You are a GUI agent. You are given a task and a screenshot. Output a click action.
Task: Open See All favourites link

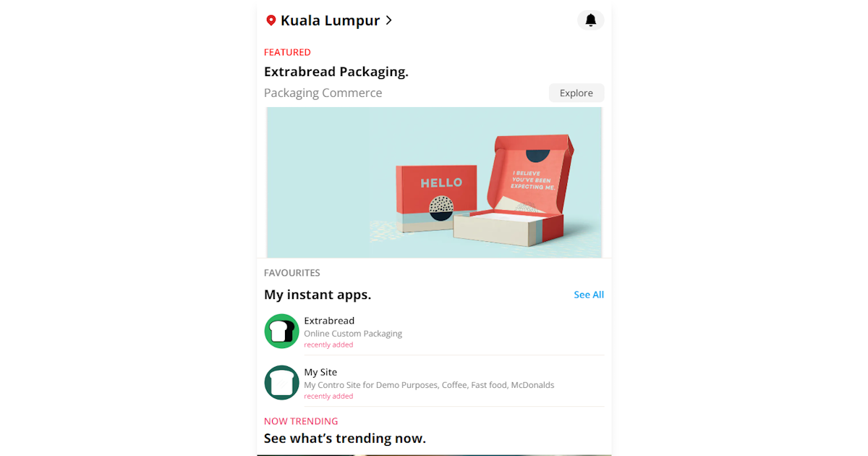pyautogui.click(x=589, y=295)
